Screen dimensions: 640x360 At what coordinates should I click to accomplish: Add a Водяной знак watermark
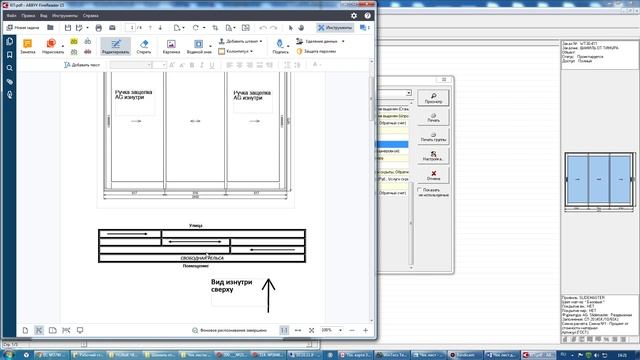click(x=199, y=47)
